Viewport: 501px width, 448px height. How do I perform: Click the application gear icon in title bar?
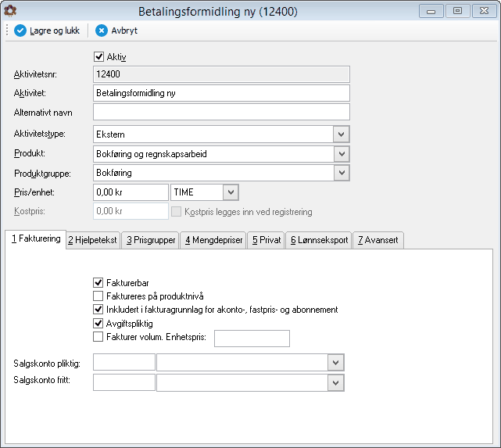point(10,11)
